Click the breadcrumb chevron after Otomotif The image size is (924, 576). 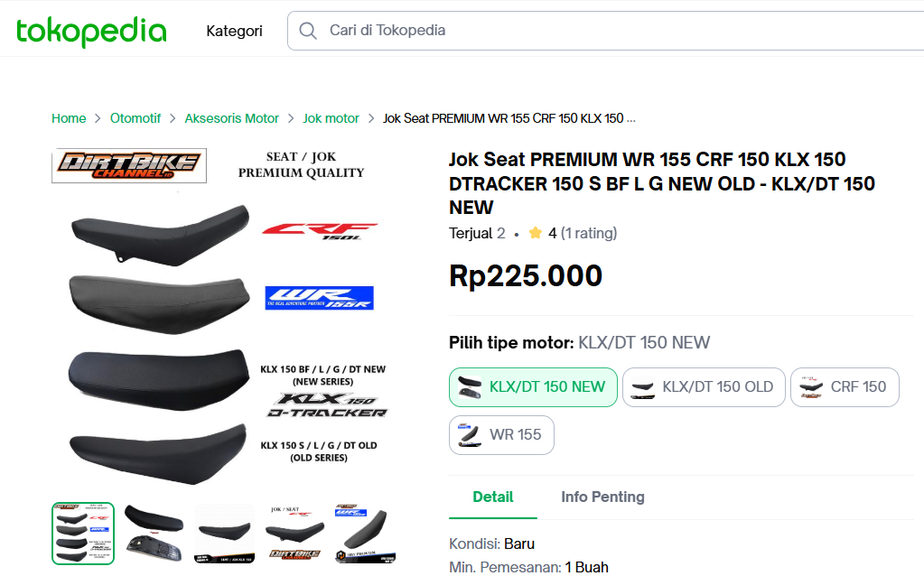173,118
